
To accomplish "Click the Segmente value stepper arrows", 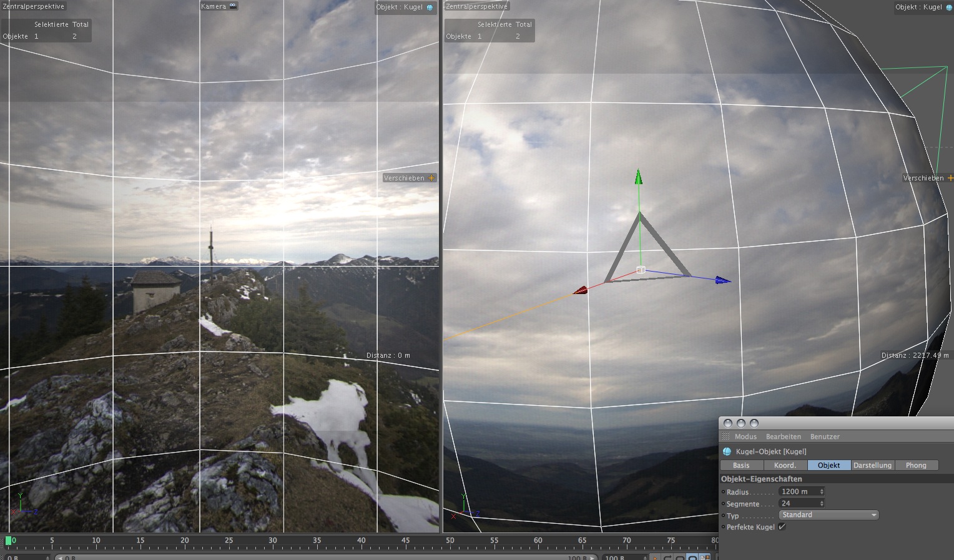I will click(x=822, y=504).
